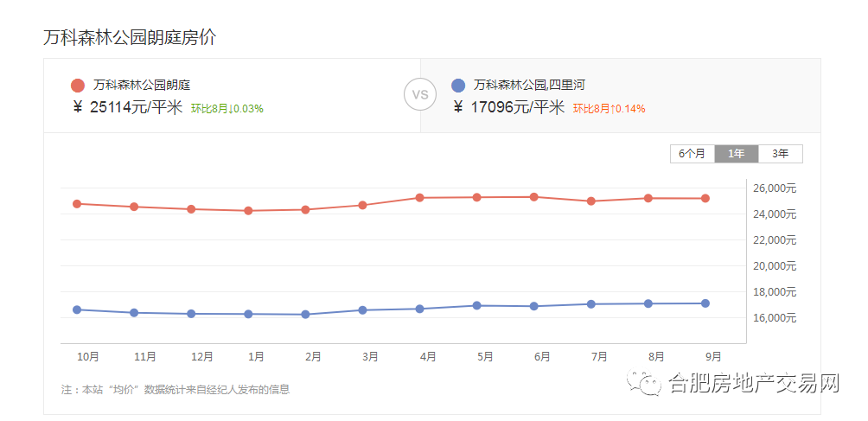This screenshot has width=868, height=421.
Task: Click the 12月 x-axis label
Action: coord(202,357)
